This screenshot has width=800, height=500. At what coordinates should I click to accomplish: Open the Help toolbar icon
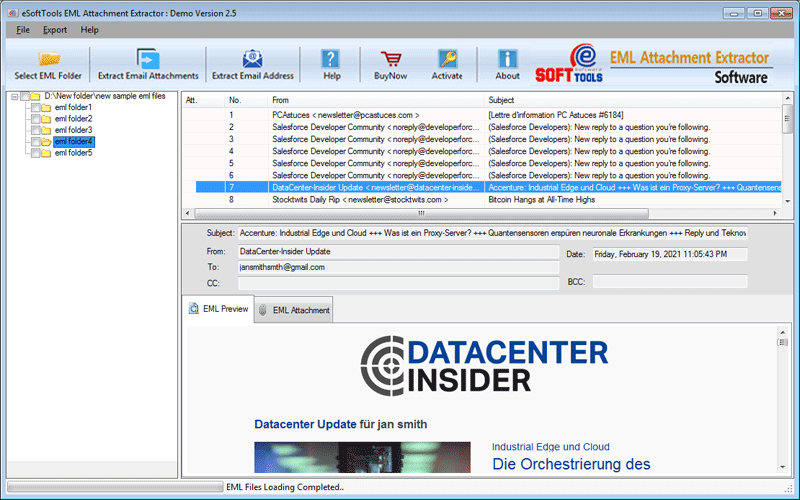tap(331, 59)
